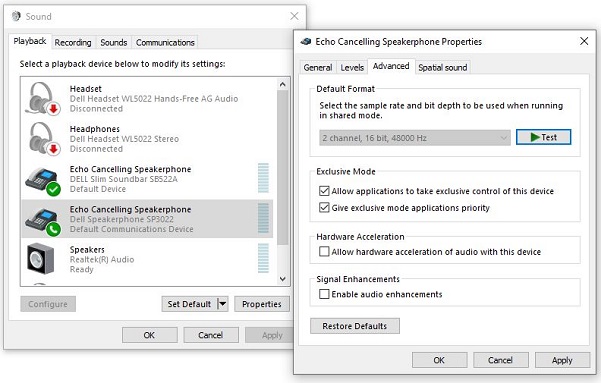The width and height of the screenshot is (601, 383).
Task: Open the Set Default dropdown arrow
Action: pyautogui.click(x=223, y=304)
